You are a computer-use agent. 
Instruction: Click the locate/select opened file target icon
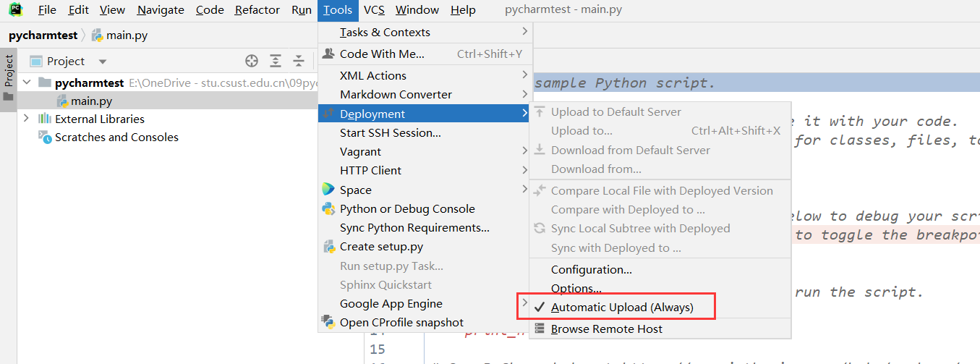tap(252, 61)
